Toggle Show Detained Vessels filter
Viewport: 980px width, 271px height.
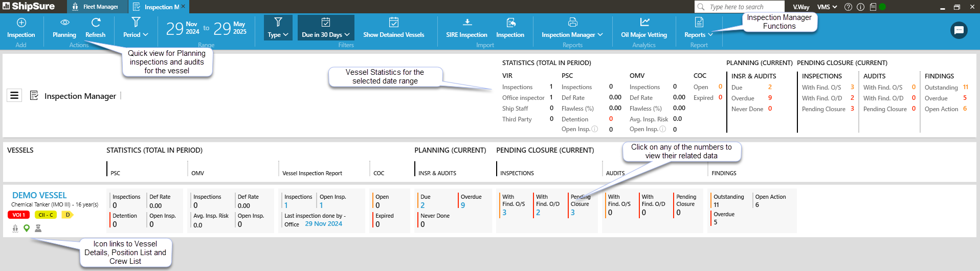click(393, 28)
